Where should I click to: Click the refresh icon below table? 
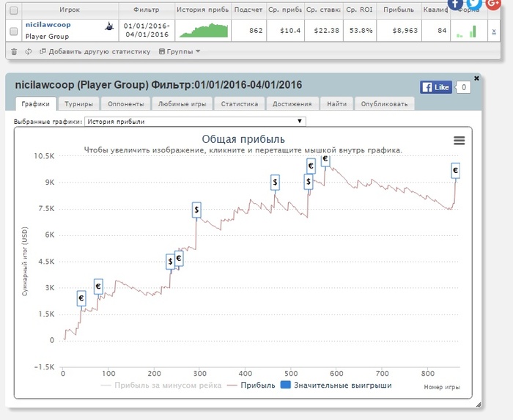click(29, 51)
